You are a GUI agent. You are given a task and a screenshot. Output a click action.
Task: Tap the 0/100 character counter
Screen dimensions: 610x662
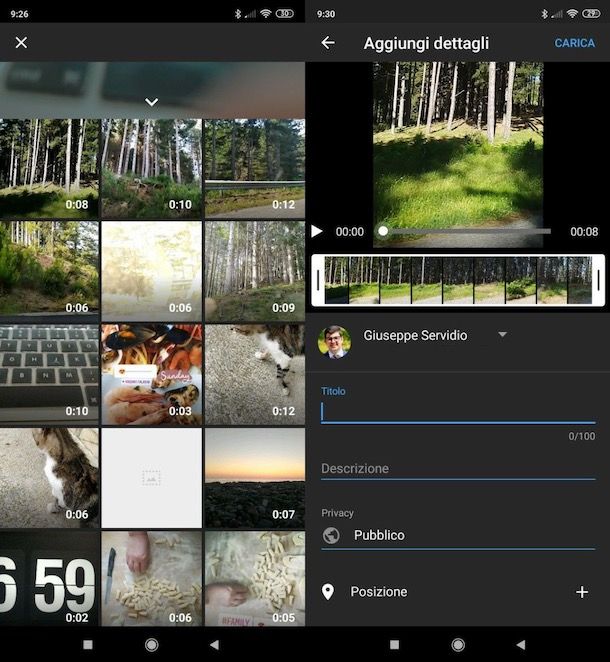(581, 436)
